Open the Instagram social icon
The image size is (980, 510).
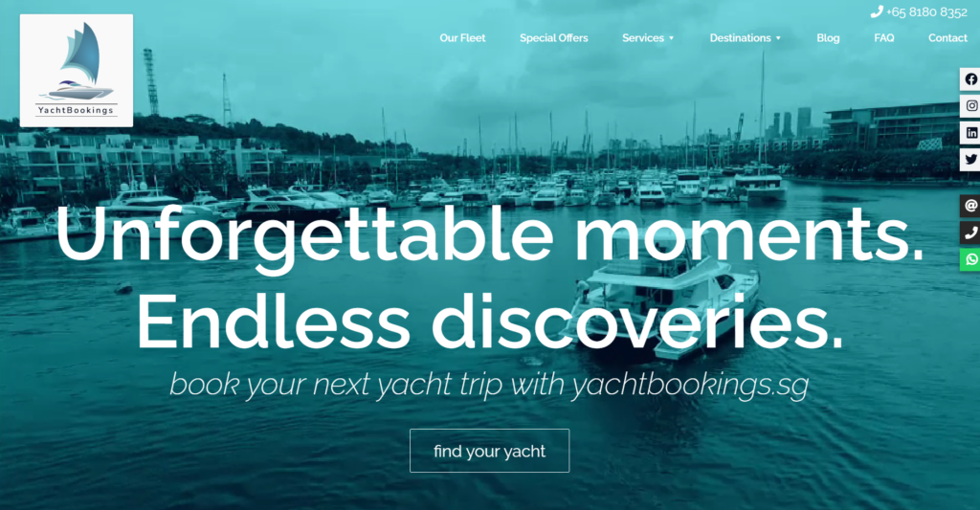coord(970,105)
